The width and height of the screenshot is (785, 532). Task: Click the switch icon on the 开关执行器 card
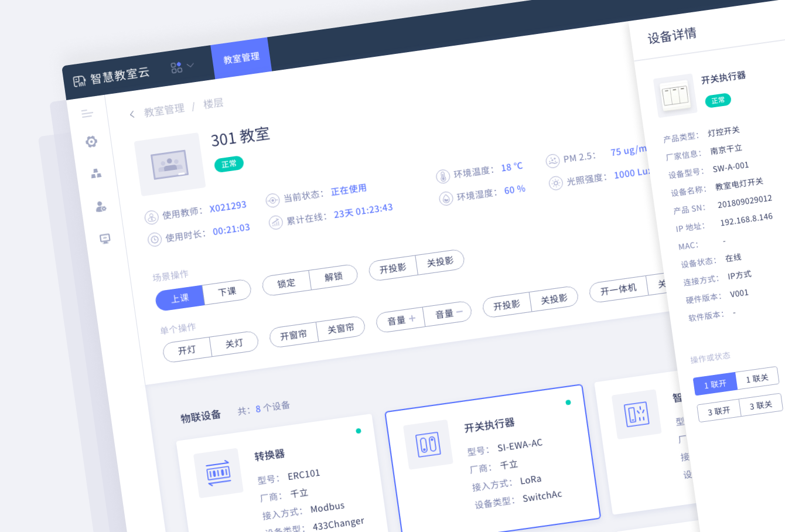pyautogui.click(x=428, y=444)
